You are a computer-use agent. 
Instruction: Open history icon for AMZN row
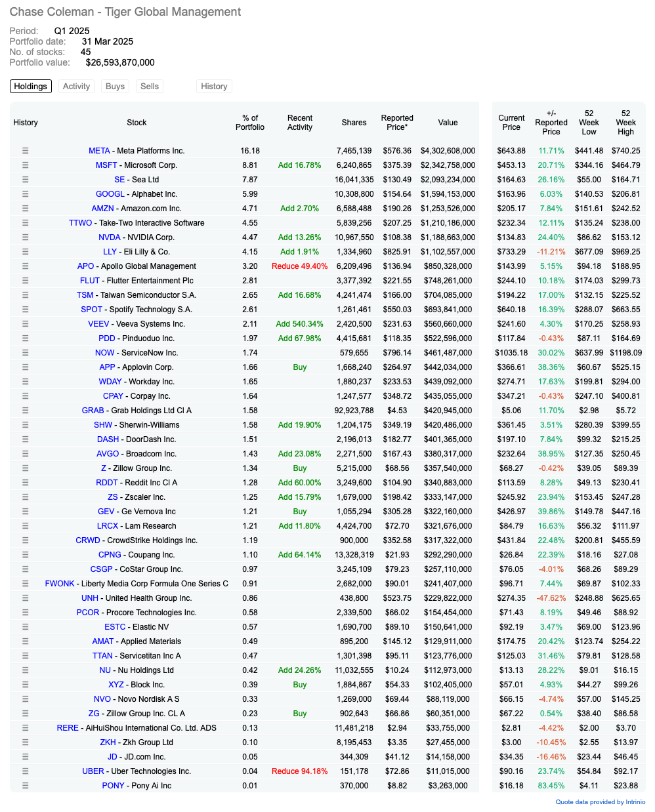(26, 209)
